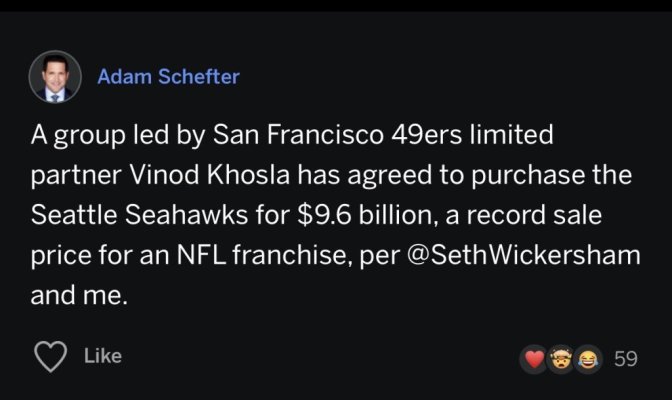Open the Adam Schefter author name link
This screenshot has width=672, height=400.
coord(168,77)
